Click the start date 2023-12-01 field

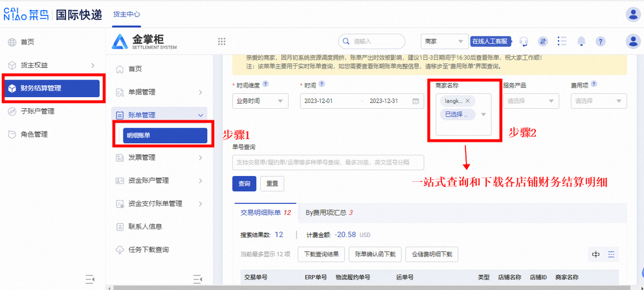click(x=318, y=101)
